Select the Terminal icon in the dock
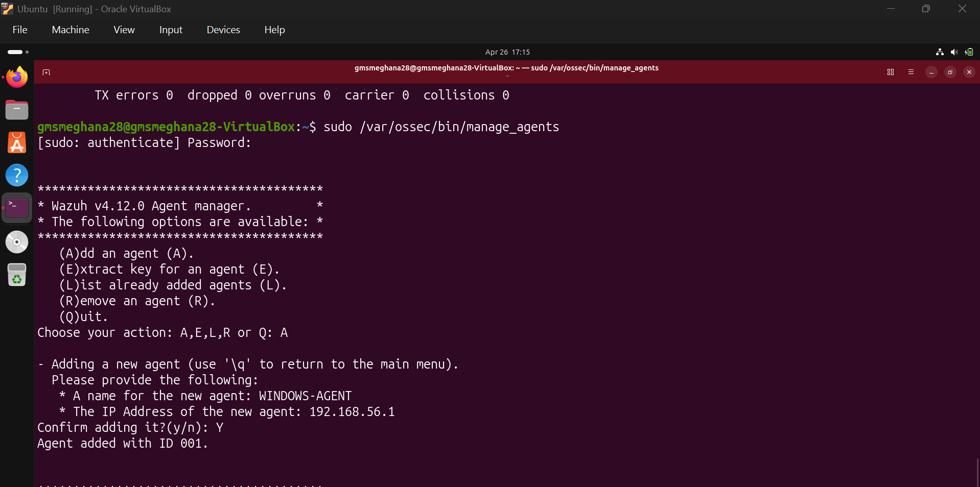 tap(17, 208)
